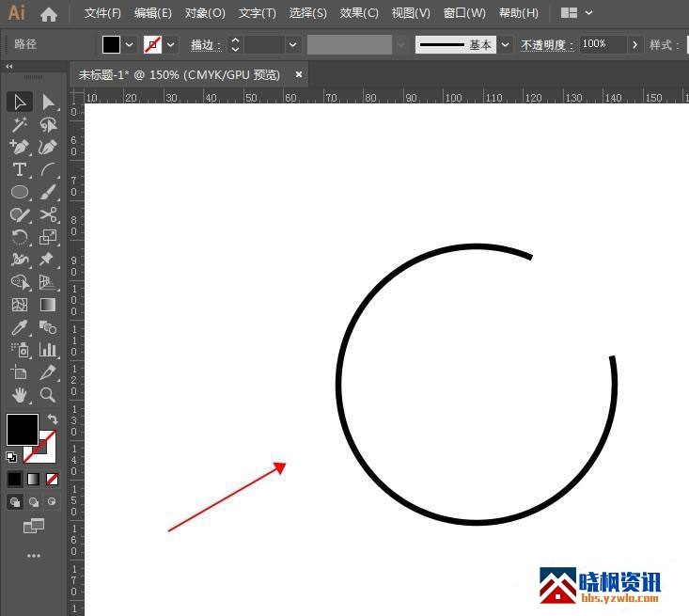
Task: Switch paint mode to Gradient
Action: click(x=33, y=479)
